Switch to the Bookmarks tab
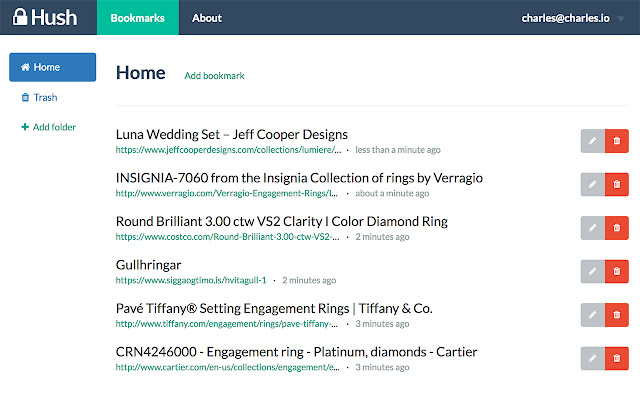640x400 pixels. (x=138, y=18)
